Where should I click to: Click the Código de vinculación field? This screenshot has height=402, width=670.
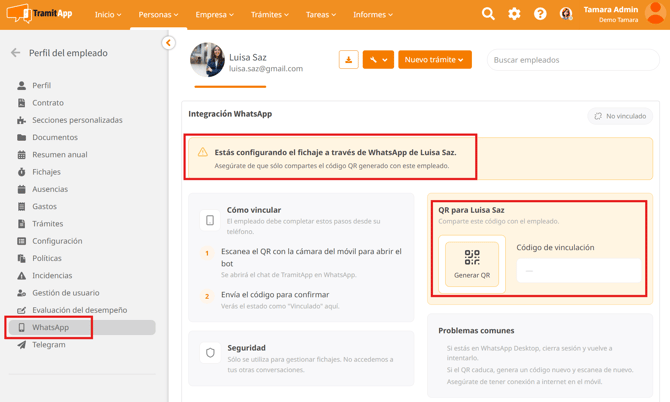[578, 270]
